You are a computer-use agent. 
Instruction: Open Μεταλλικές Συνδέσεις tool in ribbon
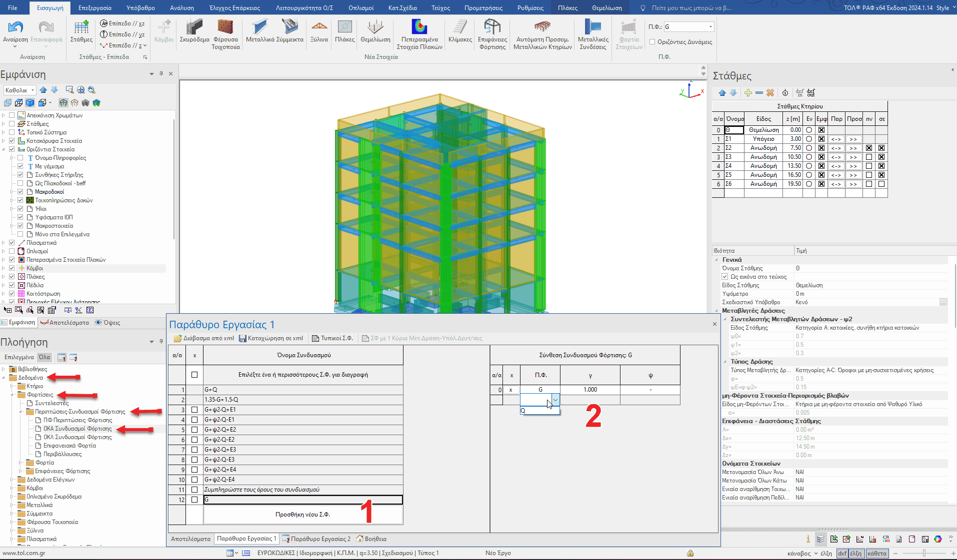pyautogui.click(x=593, y=28)
